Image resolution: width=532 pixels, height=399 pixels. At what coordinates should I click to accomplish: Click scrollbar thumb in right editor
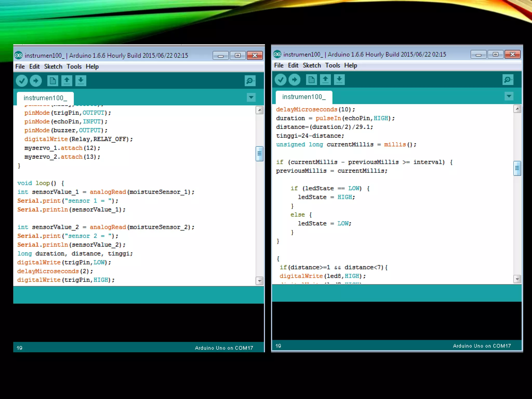517,168
